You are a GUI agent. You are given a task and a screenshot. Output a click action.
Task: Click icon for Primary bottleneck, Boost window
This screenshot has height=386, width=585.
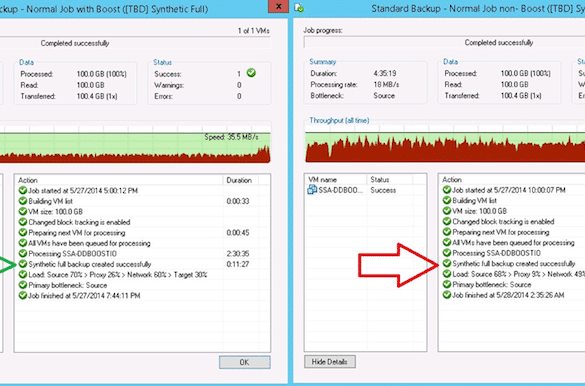(x=23, y=285)
